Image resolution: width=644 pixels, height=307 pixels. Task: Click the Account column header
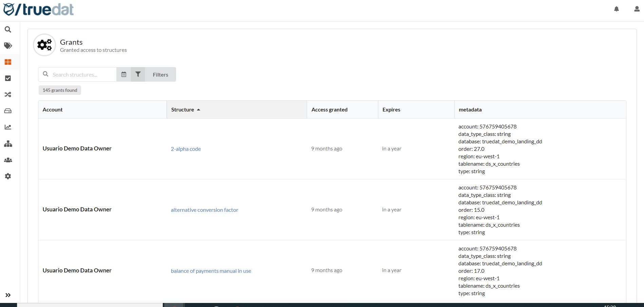53,110
